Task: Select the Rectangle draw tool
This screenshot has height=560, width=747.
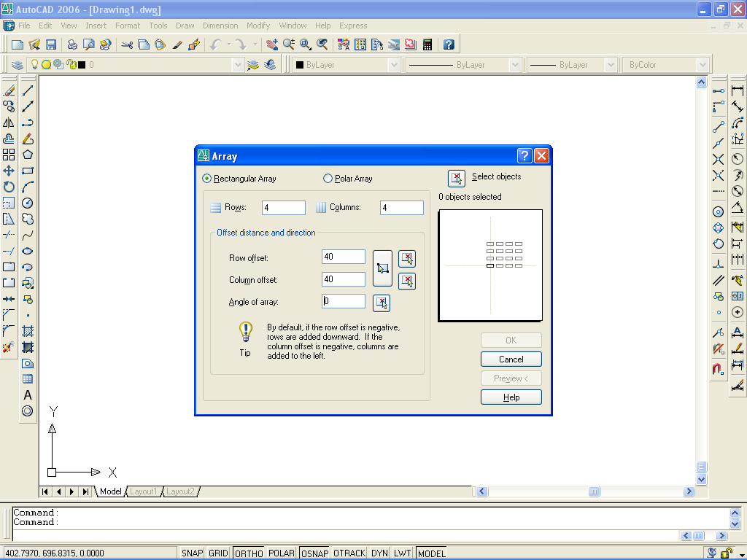Action: coord(28,171)
